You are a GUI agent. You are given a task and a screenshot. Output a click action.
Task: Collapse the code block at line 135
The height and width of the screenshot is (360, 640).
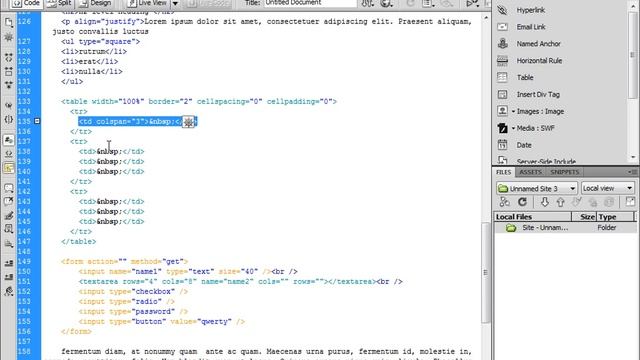[x=37, y=121]
